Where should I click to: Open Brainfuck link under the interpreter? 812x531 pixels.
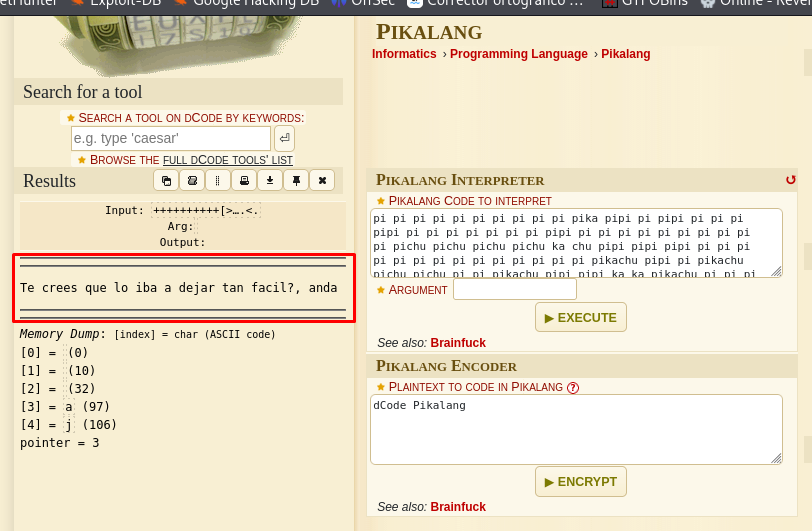[x=458, y=343]
